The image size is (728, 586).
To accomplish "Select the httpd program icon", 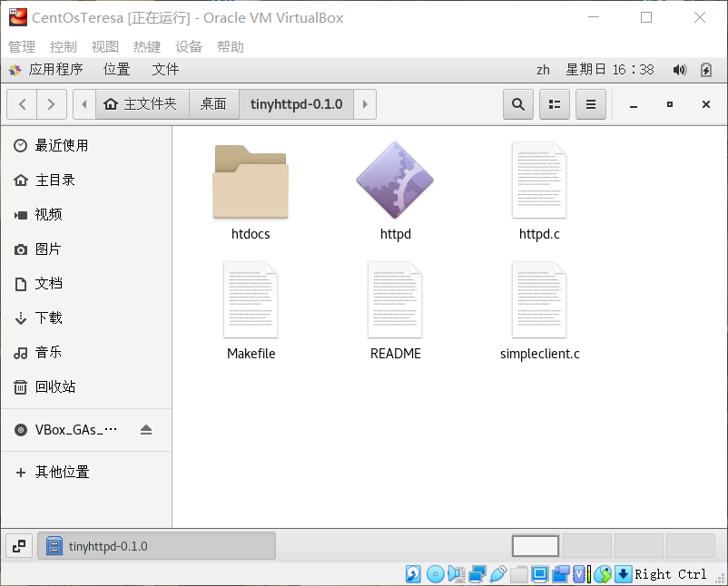I will tap(395, 180).
